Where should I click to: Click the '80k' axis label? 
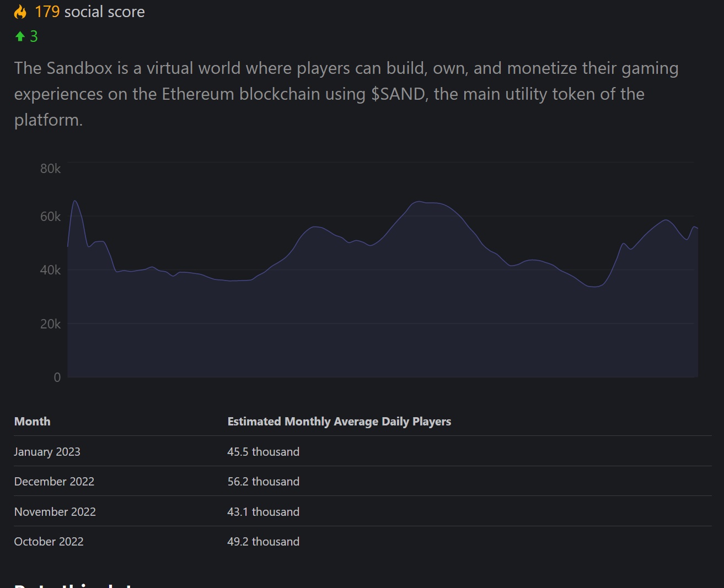50,169
